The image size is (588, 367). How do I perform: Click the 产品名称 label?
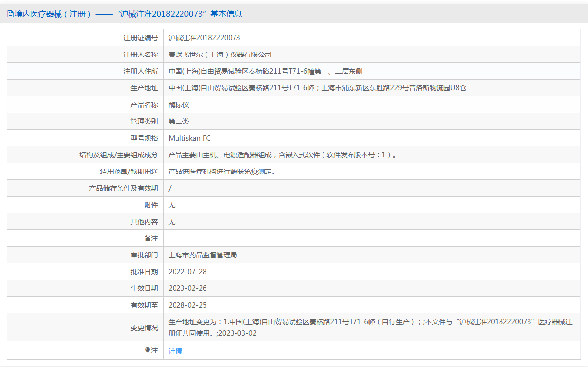click(144, 105)
